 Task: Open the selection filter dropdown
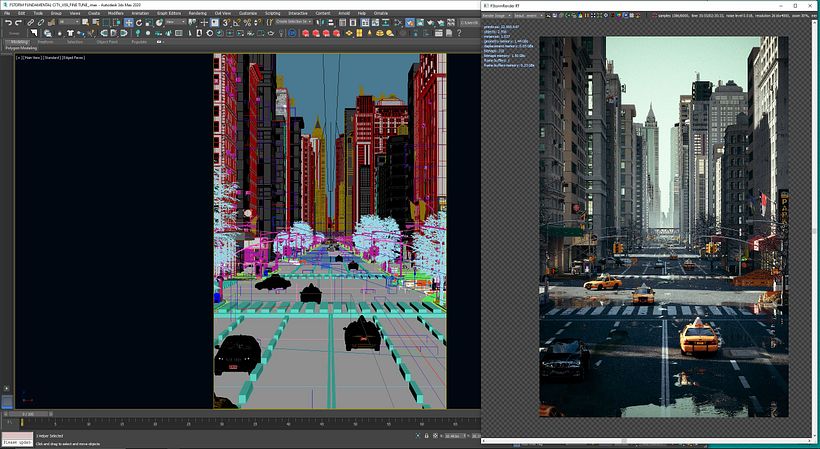click(x=69, y=22)
